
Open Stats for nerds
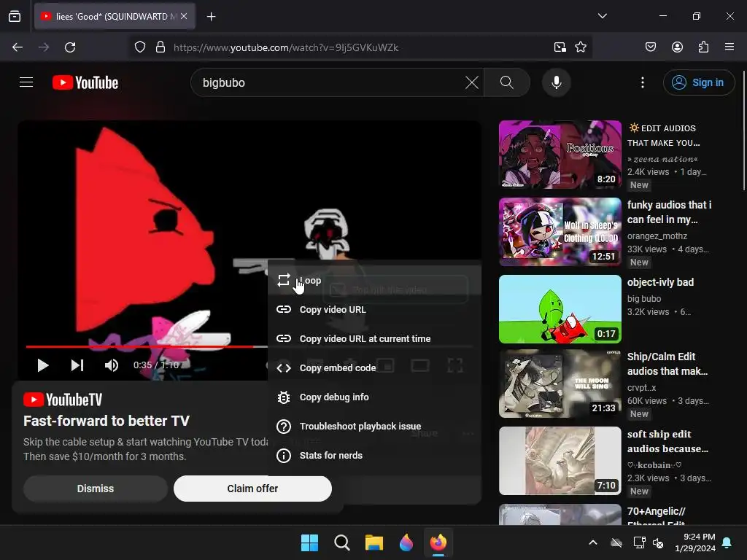point(374,455)
